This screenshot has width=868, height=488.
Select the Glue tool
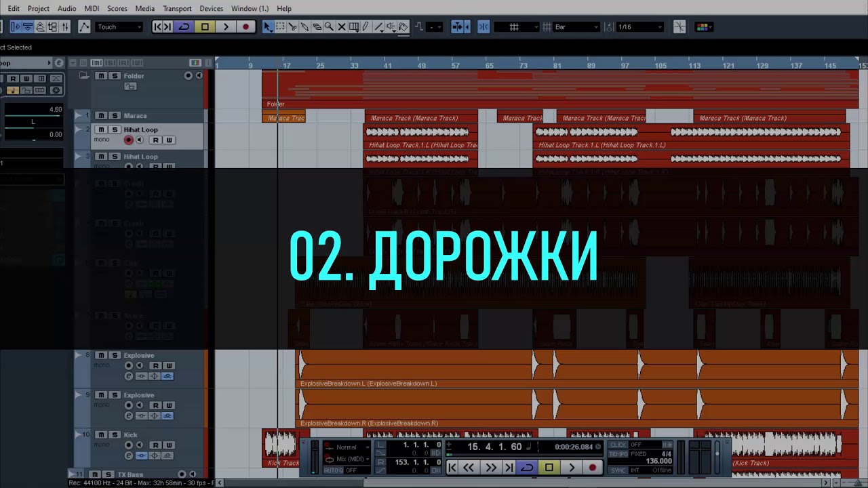[x=304, y=27]
